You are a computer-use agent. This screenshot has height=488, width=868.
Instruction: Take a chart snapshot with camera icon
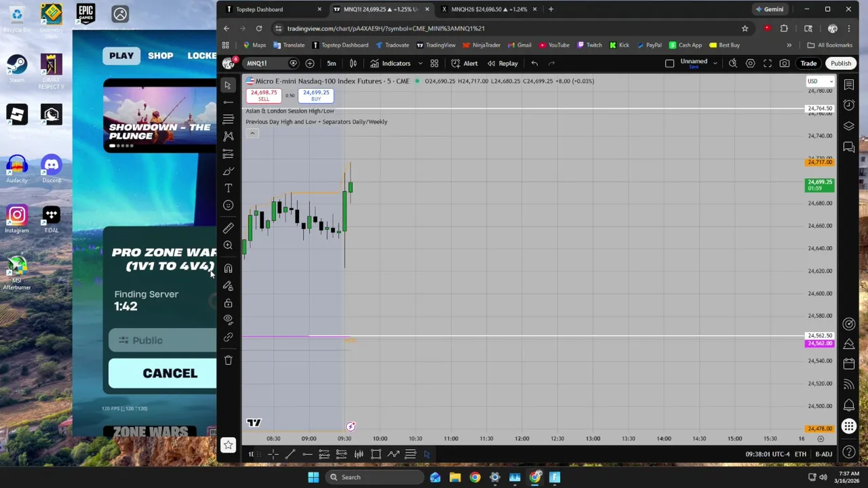pyautogui.click(x=785, y=63)
